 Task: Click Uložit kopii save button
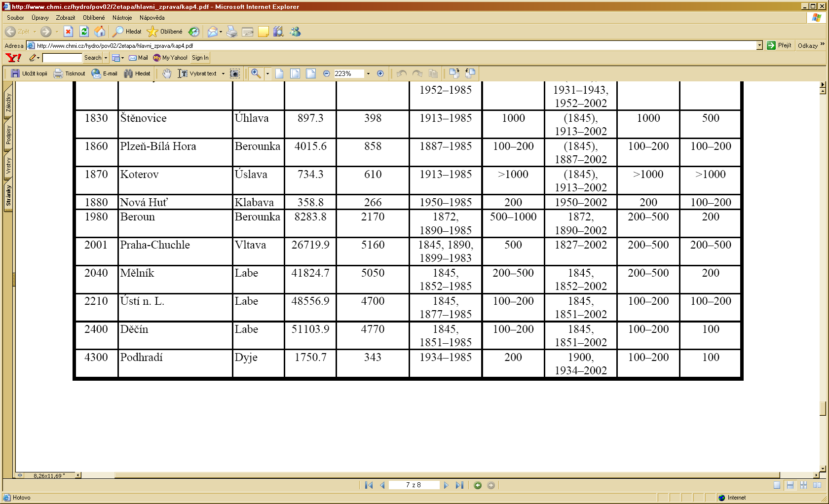tap(30, 73)
